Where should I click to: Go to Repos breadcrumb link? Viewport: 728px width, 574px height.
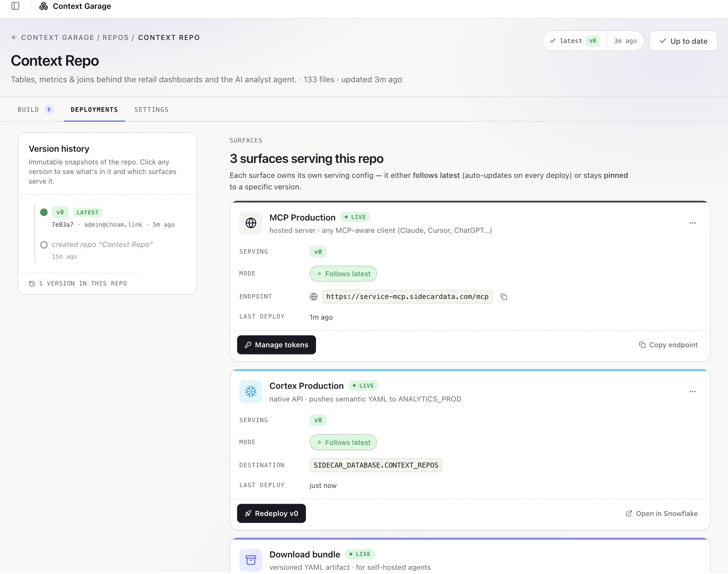click(x=116, y=37)
